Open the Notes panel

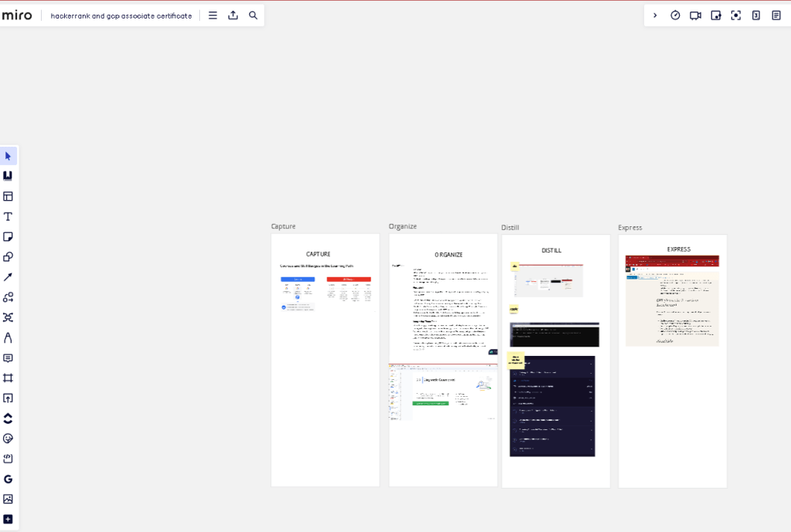pos(776,15)
